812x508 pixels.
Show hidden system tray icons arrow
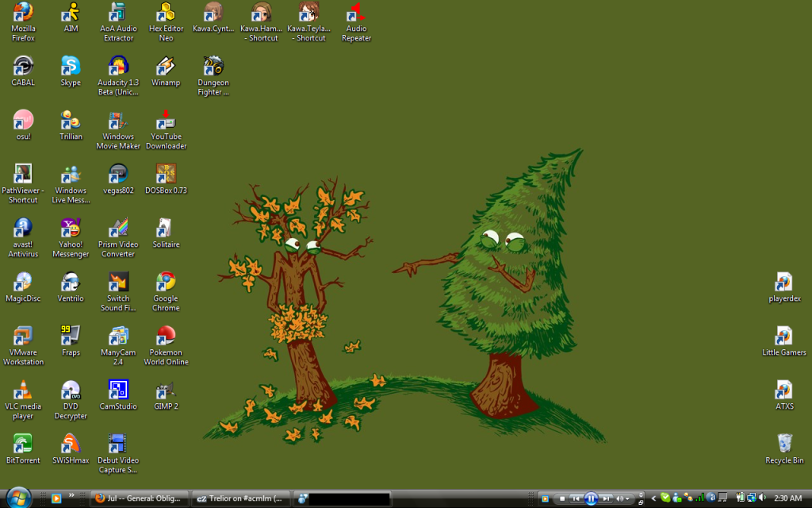pos(653,498)
